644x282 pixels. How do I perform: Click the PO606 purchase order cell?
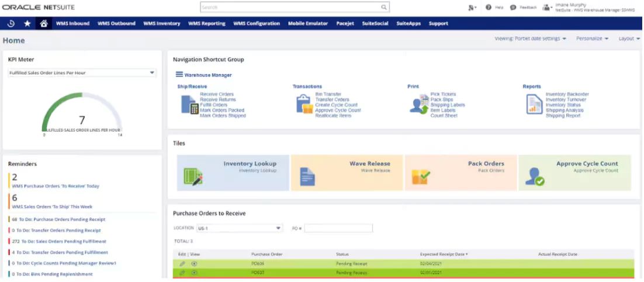click(258, 263)
